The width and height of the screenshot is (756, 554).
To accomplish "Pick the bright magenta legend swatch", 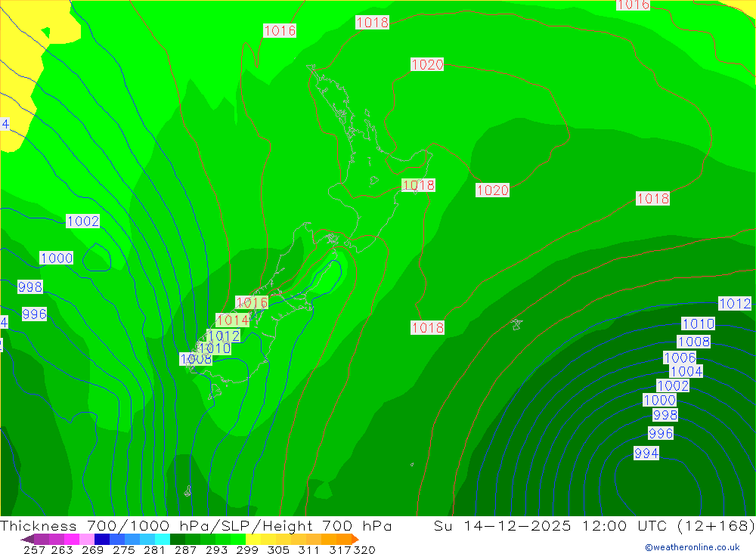I will 72,539.
